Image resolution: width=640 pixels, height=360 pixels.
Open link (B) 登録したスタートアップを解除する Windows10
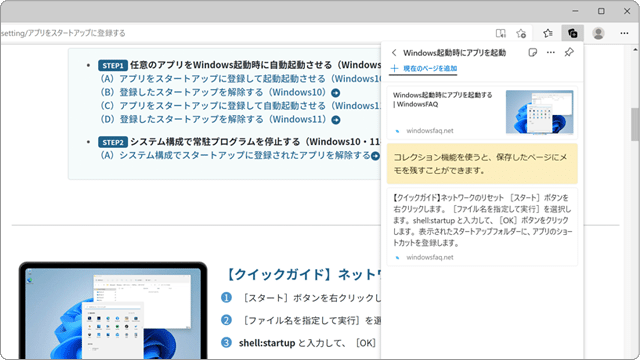click(x=213, y=92)
